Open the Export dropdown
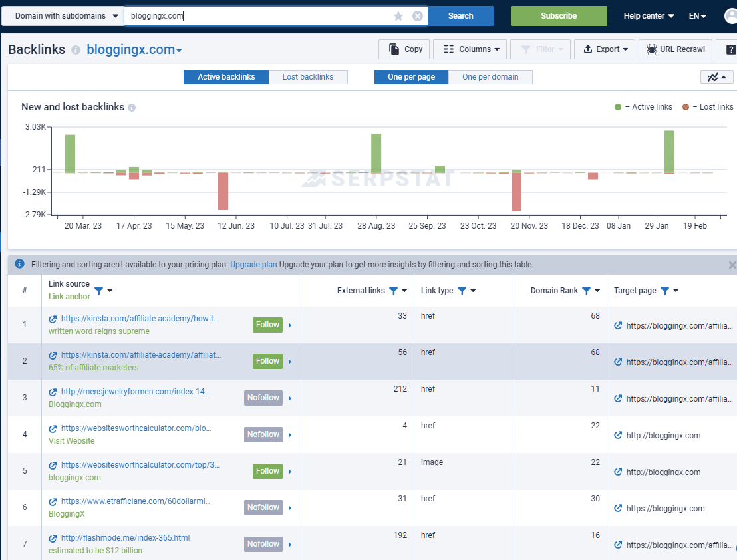Image resolution: width=737 pixels, height=560 pixels. pyautogui.click(x=605, y=49)
